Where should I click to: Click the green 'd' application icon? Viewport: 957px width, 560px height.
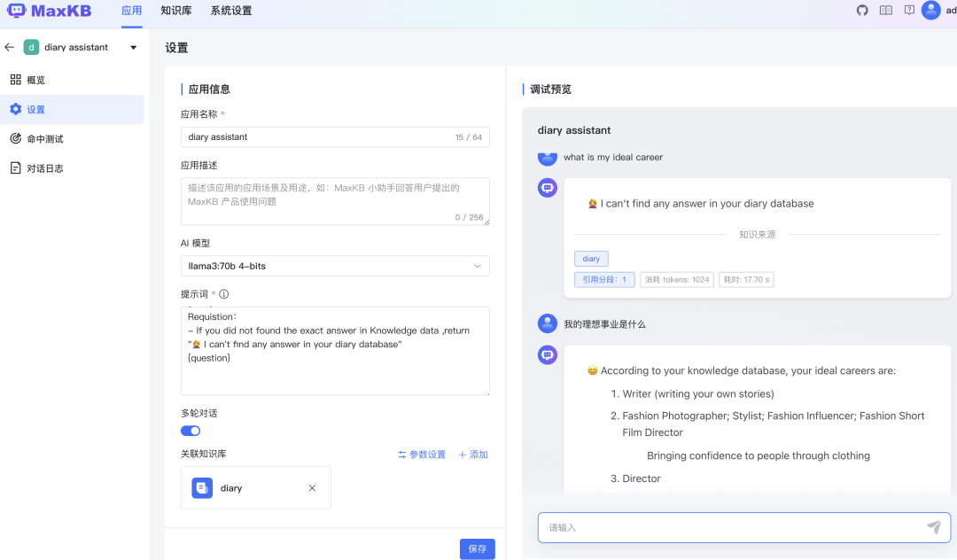pyautogui.click(x=31, y=47)
